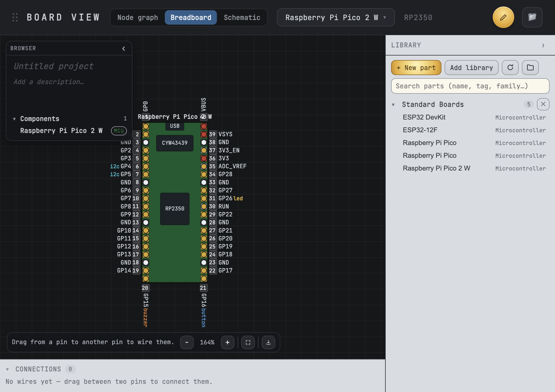Switch to Schematic view
Screen dimensions: 555x392
(x=242, y=17)
